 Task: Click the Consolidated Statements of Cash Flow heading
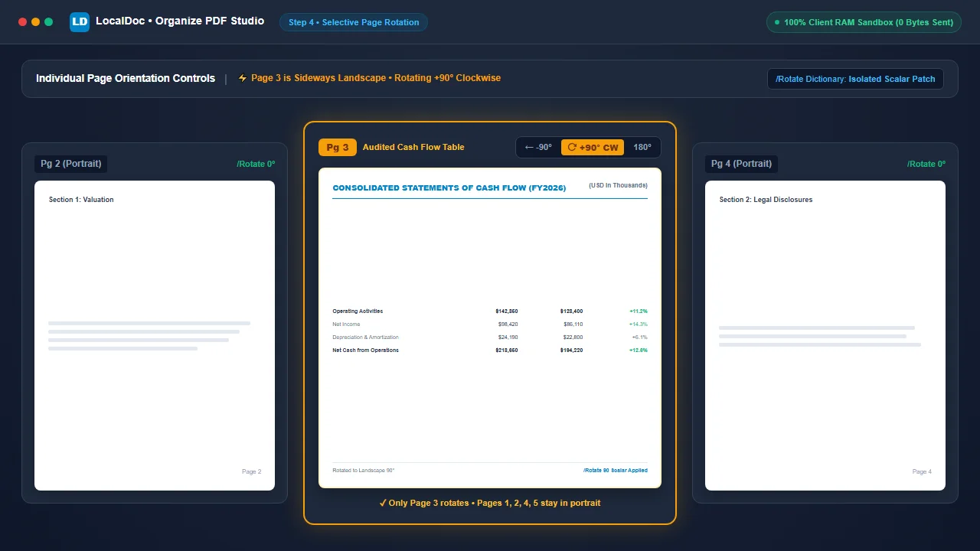tap(449, 187)
